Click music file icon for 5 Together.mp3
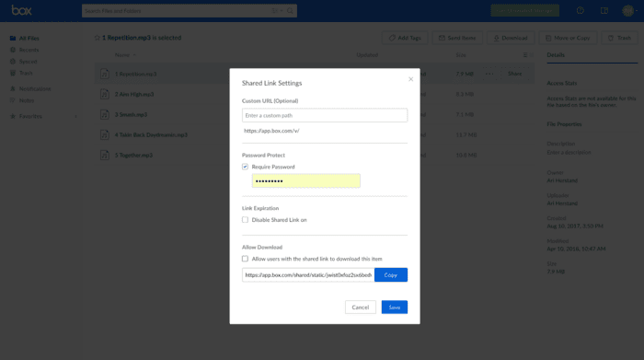This screenshot has height=360, width=644. (105, 155)
